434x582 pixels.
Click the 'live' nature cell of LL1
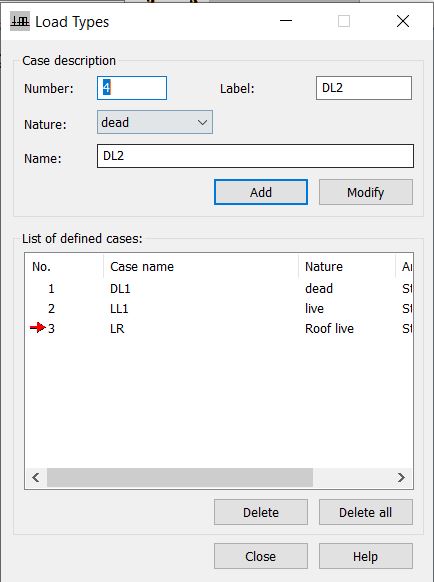(x=314, y=308)
